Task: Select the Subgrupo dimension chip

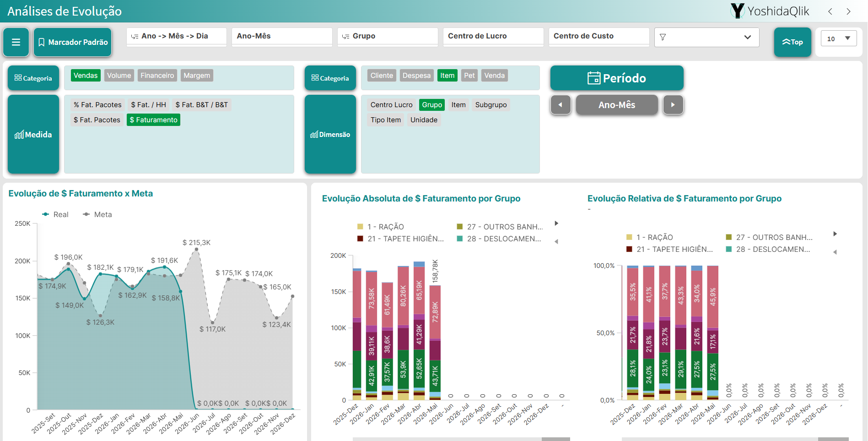Action: coord(491,105)
